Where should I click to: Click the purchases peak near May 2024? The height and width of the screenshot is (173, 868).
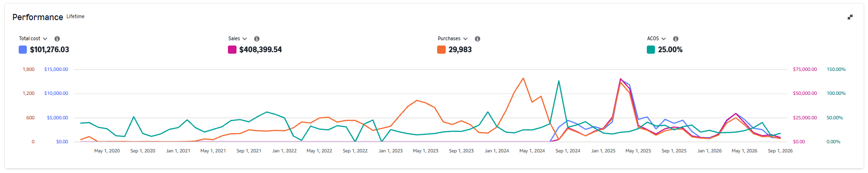(x=523, y=78)
